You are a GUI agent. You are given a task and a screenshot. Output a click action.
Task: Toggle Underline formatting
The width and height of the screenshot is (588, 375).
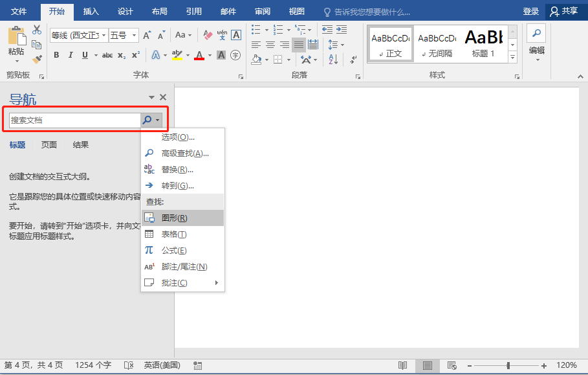85,55
